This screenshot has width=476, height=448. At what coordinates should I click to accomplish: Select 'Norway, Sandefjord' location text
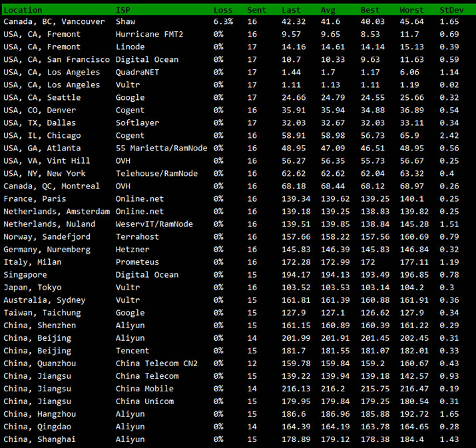pos(47,237)
